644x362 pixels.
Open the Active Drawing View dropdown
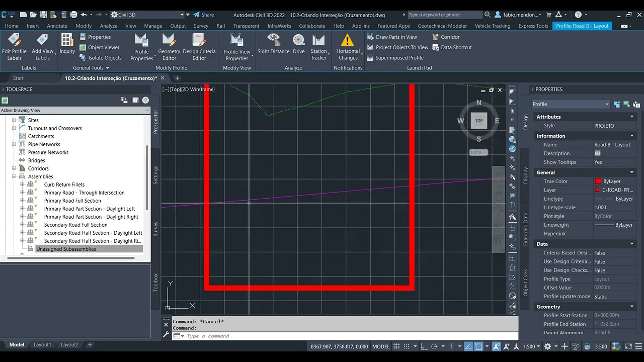(75, 110)
